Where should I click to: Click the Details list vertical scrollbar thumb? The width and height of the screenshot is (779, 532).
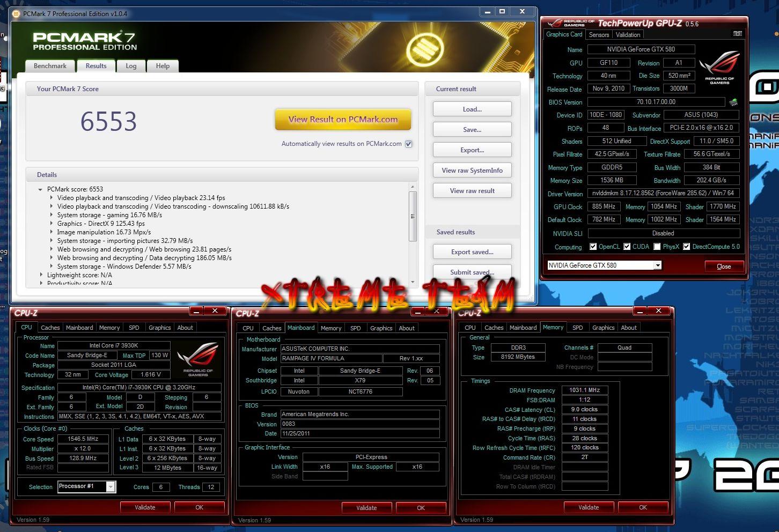[413, 216]
